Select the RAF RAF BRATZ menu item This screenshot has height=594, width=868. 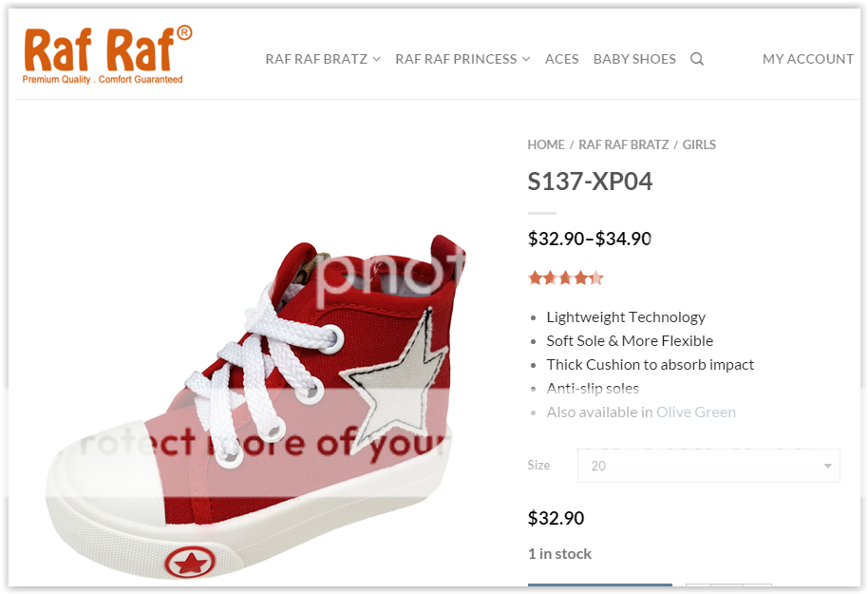pos(316,59)
